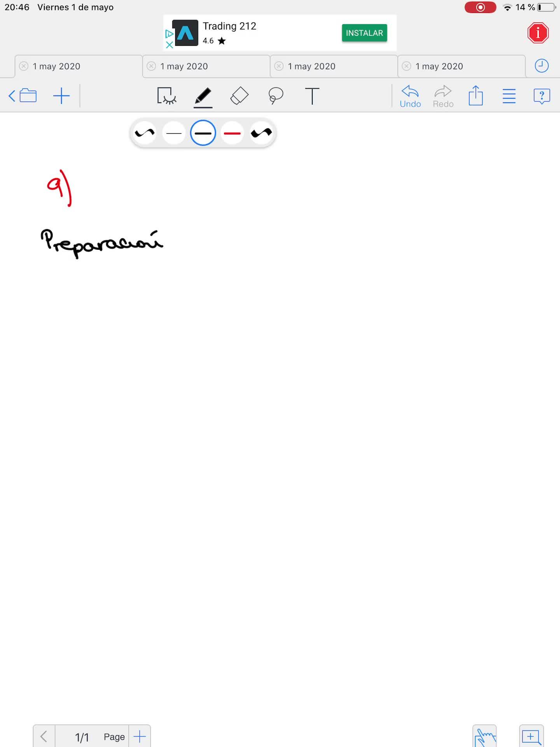Go back to the documents folder
The image size is (560, 747).
(23, 96)
